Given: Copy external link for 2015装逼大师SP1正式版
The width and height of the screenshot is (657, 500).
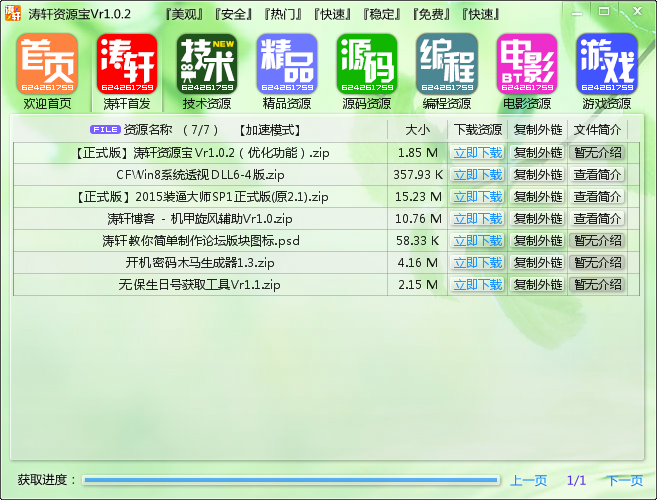Looking at the screenshot, I should click(x=538, y=197).
